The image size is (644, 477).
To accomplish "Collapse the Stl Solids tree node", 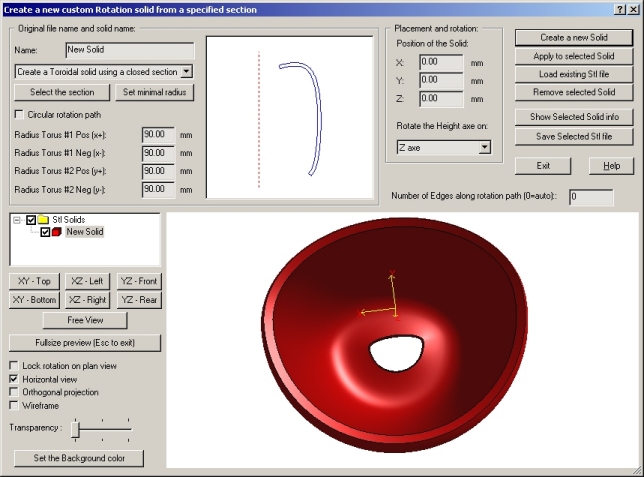I will tap(17, 220).
